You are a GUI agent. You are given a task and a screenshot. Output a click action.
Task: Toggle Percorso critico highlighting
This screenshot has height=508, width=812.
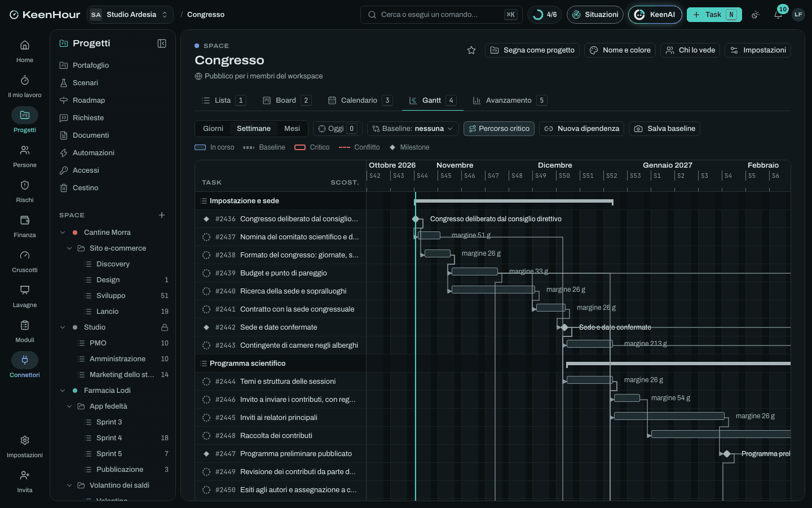point(499,129)
